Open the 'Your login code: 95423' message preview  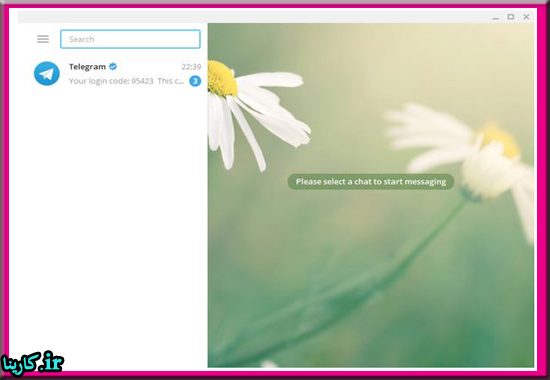click(126, 81)
